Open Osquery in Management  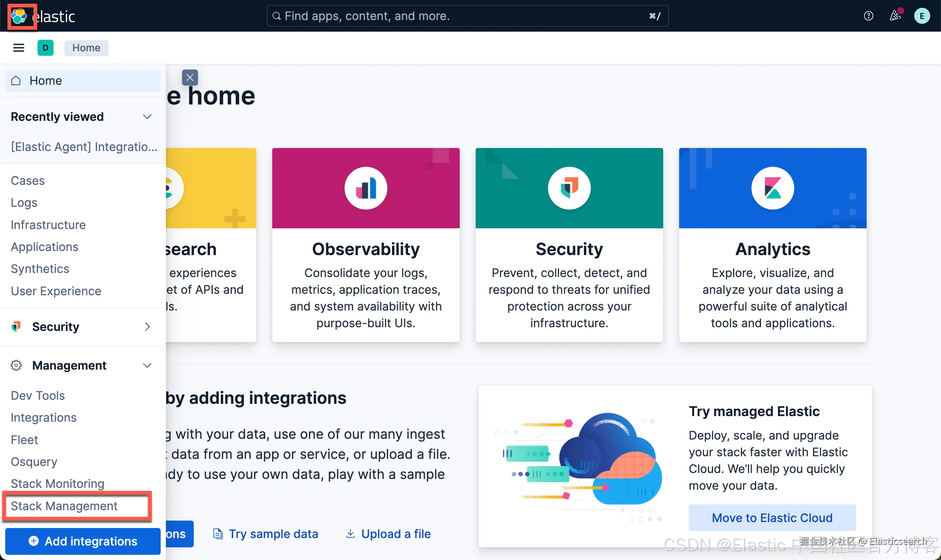coord(34,461)
